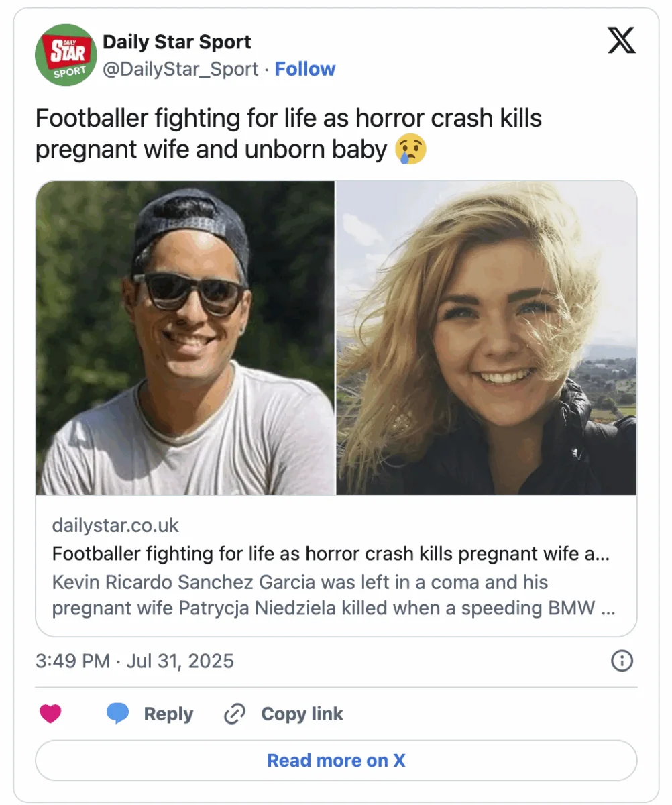Click the Kevin Ricardo Sanchez Garcia article description
This screenshot has width=672, height=805.
333,595
